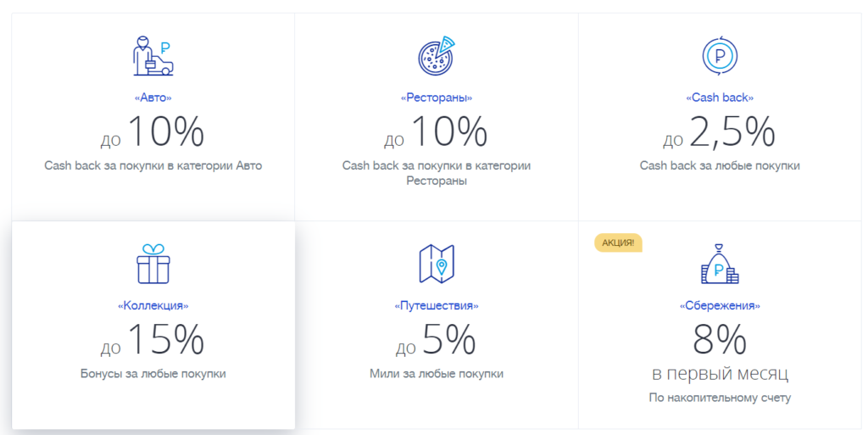Go to the «Путешествия» link
This screenshot has height=435, width=868.
(x=437, y=305)
